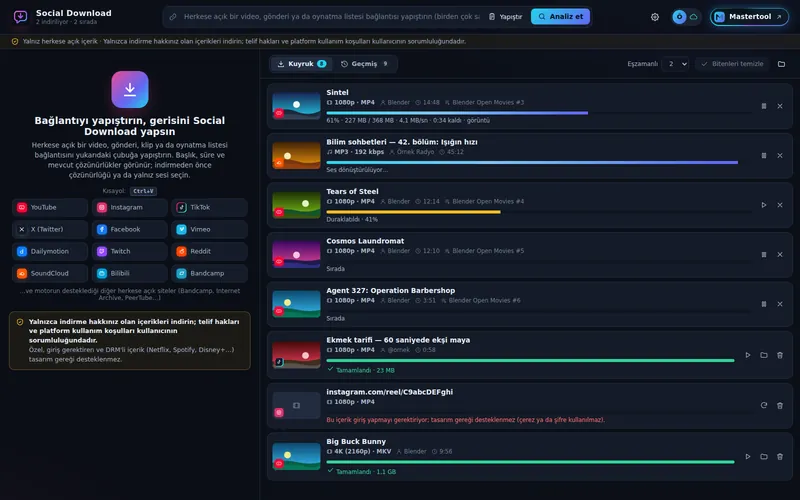Image resolution: width=800 pixels, height=500 pixels.
Task: Select the TikTok platform chip
Action: [x=210, y=208]
